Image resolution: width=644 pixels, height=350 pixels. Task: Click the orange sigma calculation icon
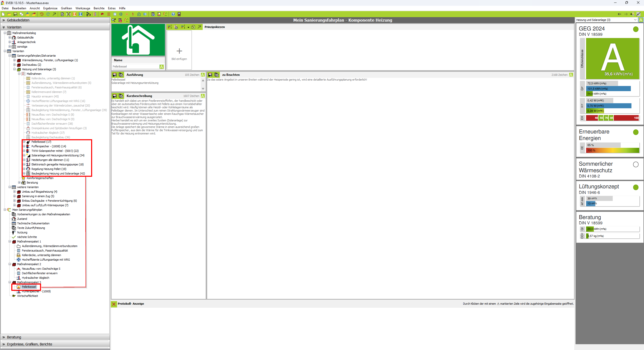tap(75, 14)
